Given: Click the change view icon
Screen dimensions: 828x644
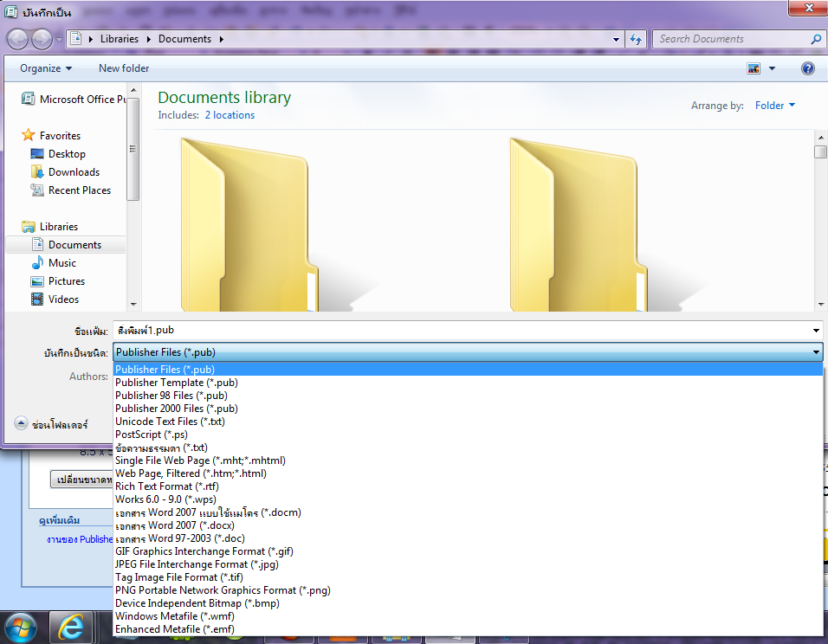Looking at the screenshot, I should [754, 68].
